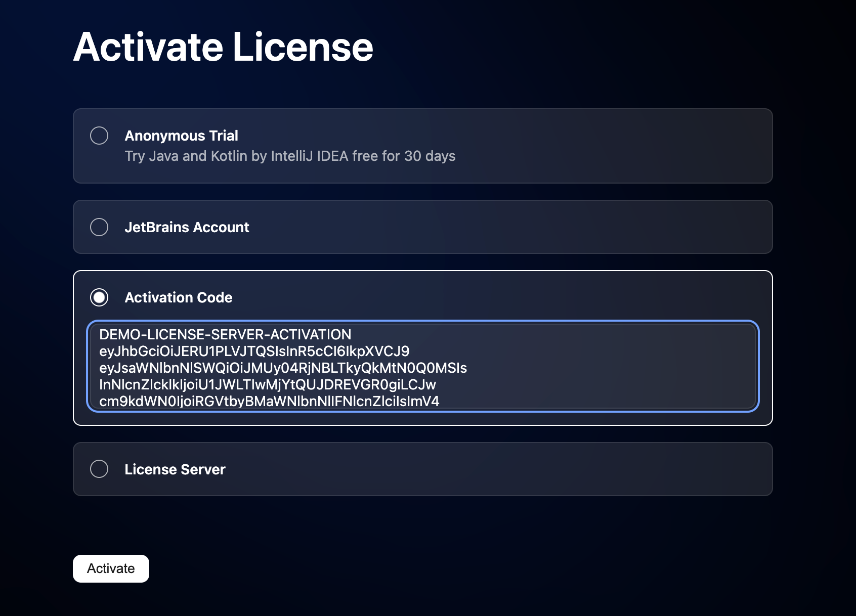Viewport: 856px width, 616px height.
Task: Pick the License Server radio option
Action: click(99, 469)
